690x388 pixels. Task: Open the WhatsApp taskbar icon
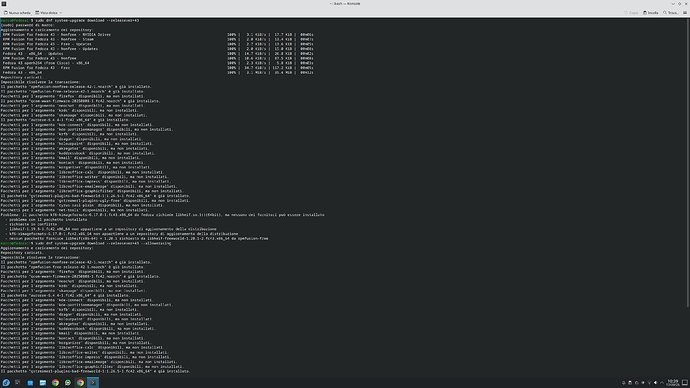pyautogui.click(x=68, y=383)
